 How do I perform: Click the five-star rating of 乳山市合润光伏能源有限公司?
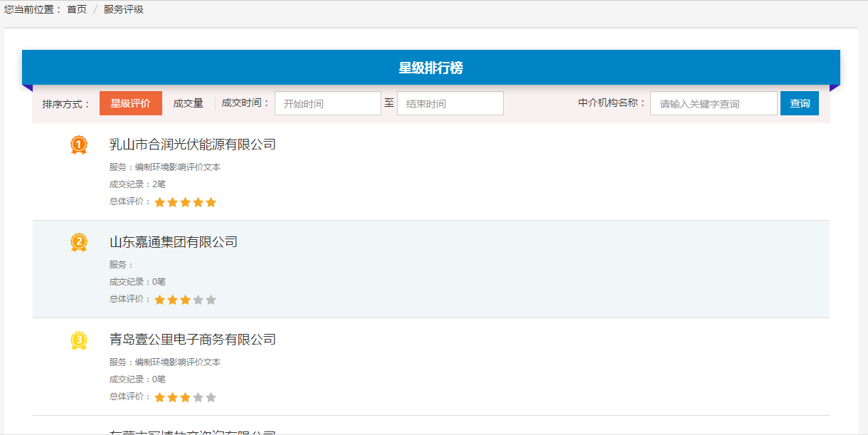185,202
